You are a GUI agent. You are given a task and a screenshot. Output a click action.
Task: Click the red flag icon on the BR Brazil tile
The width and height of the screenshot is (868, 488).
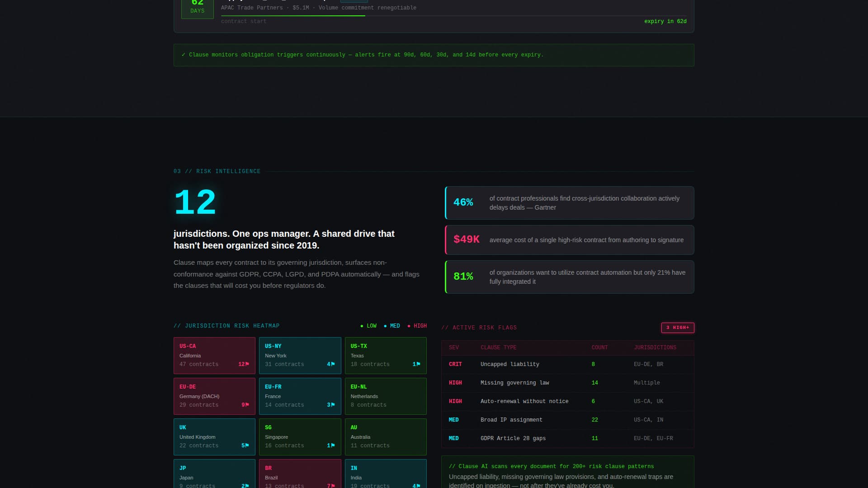(331, 486)
